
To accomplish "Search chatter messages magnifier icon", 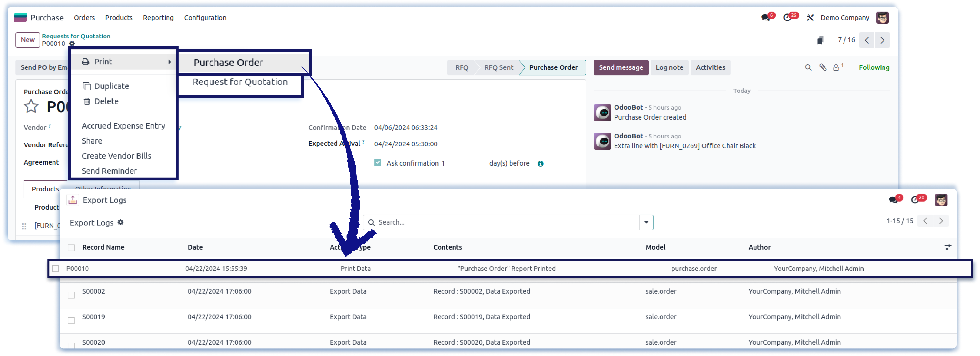I will click(x=808, y=67).
